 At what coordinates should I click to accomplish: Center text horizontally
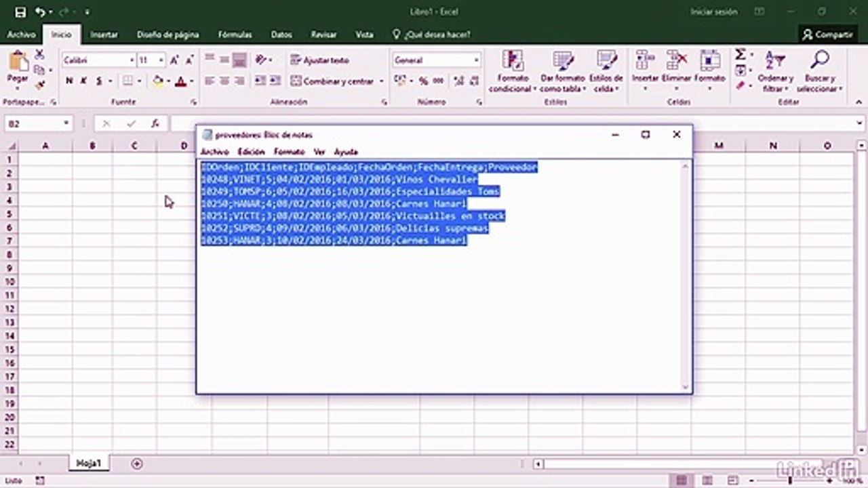tap(224, 81)
